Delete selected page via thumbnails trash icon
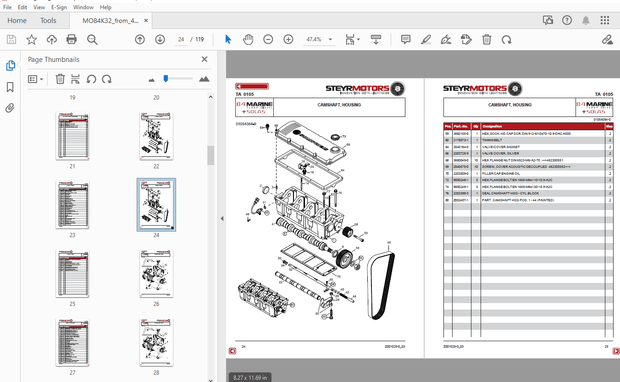The image size is (620, 382). [60, 79]
